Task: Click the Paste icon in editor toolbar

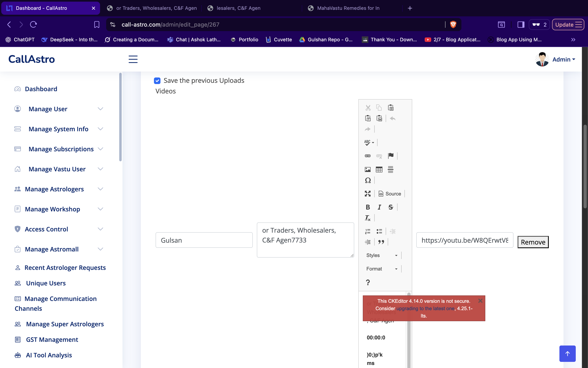Action: pyautogui.click(x=391, y=108)
